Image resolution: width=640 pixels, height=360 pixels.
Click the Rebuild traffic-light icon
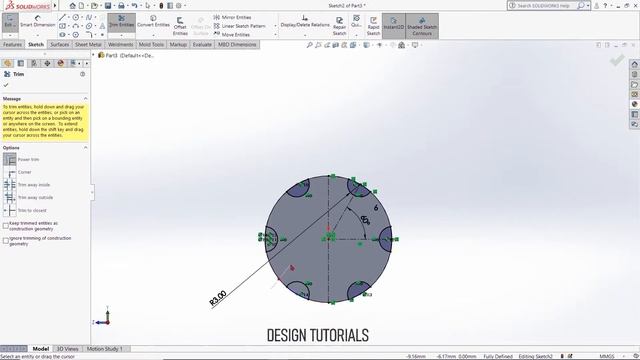[x=161, y=6]
